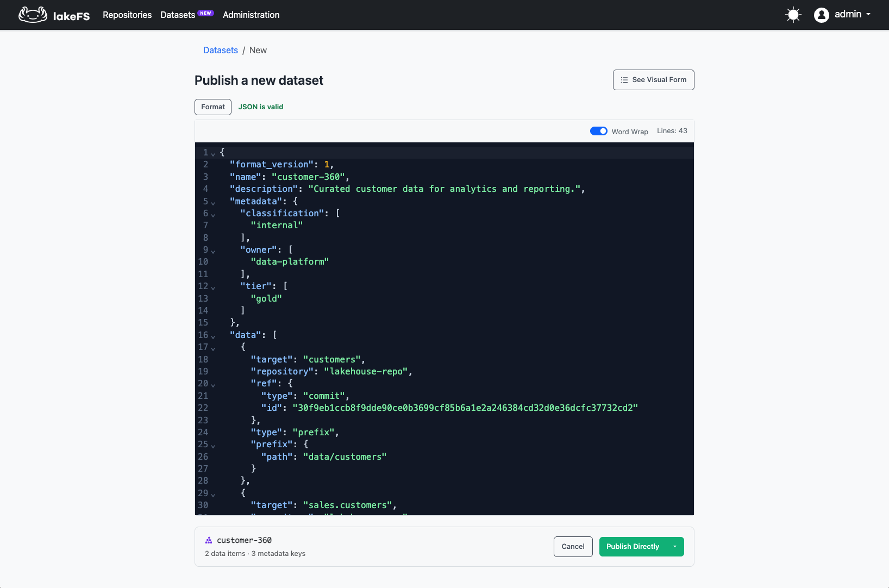Collapse the metadata block at line 5
This screenshot has width=889, height=588.
click(213, 203)
